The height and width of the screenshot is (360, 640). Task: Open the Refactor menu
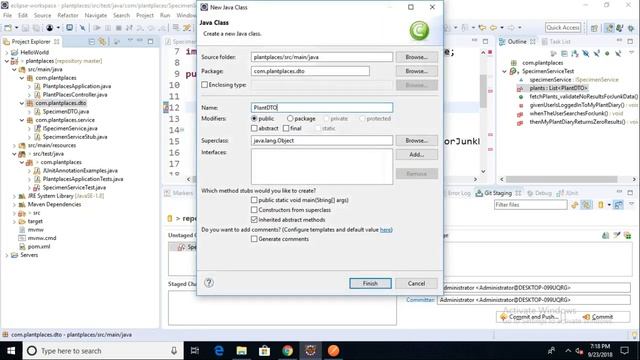pyautogui.click(x=68, y=15)
